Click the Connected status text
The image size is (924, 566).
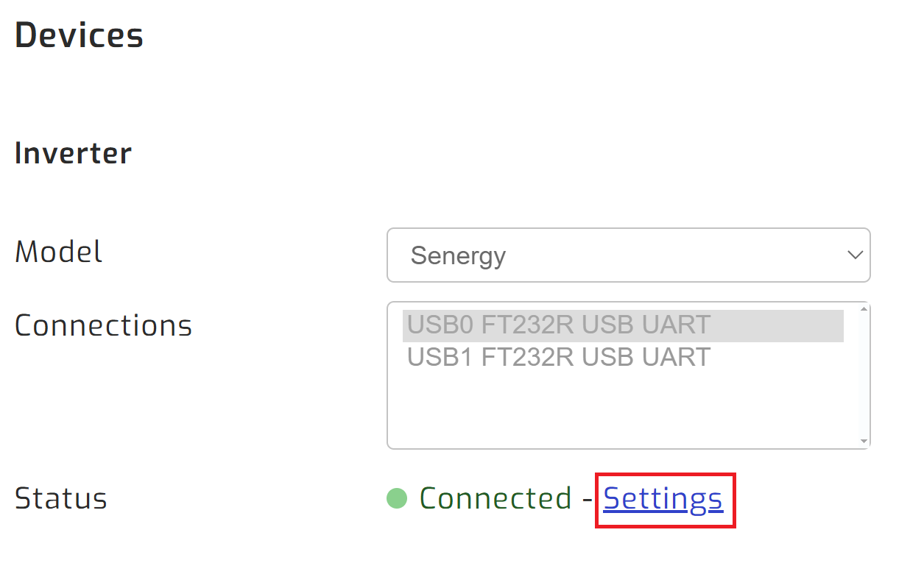495,498
